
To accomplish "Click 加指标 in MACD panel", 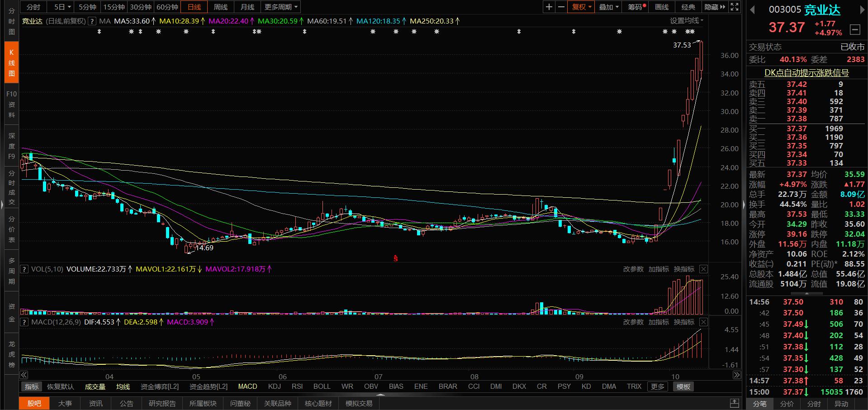I will [x=659, y=322].
